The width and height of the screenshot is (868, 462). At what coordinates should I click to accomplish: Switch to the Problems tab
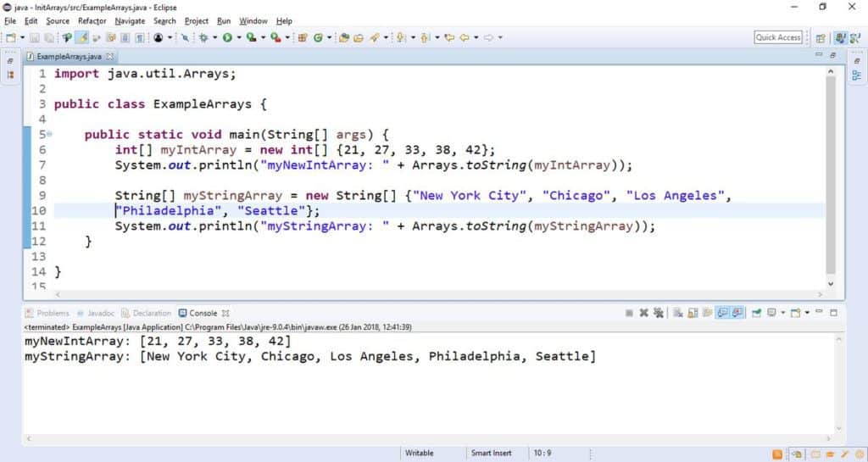tap(47, 313)
